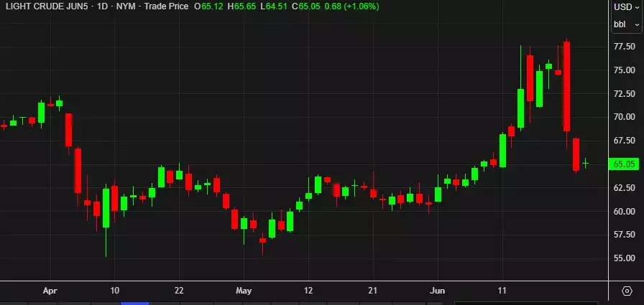Select the low value L64.51
The height and width of the screenshot is (305, 644).
click(x=275, y=6)
